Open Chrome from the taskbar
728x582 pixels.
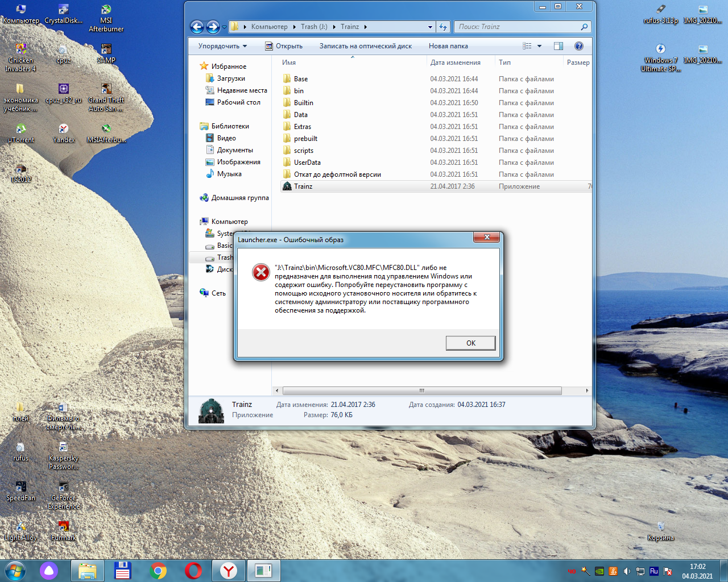click(159, 571)
